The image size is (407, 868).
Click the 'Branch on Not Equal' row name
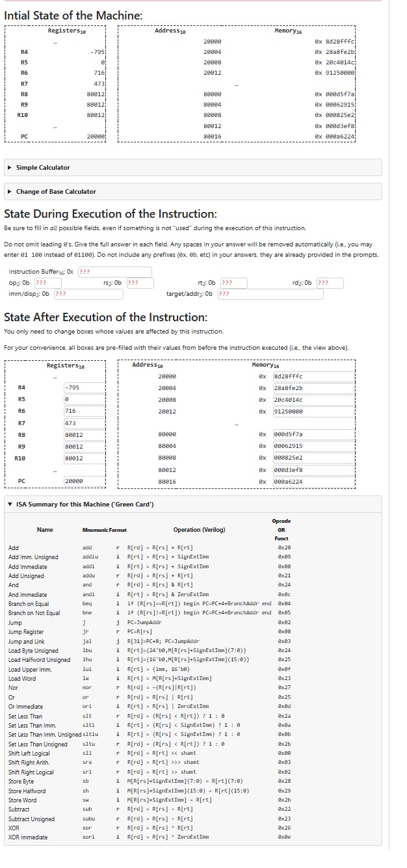tap(34, 612)
